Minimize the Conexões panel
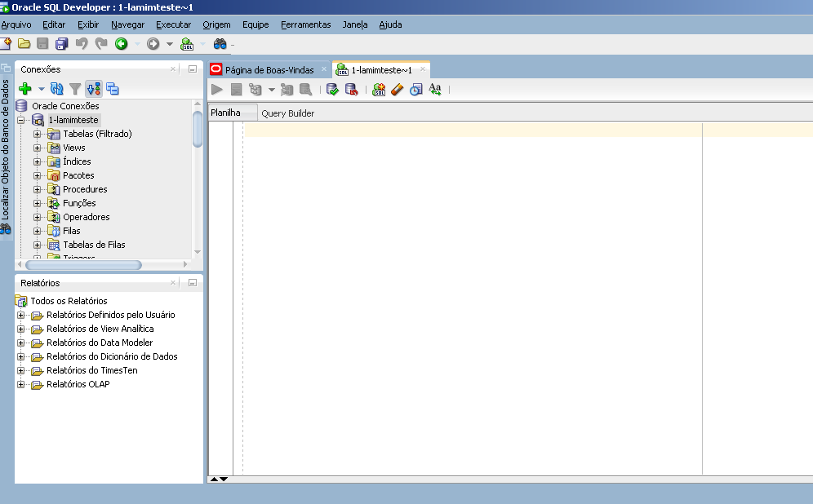The image size is (813, 504). coord(193,69)
